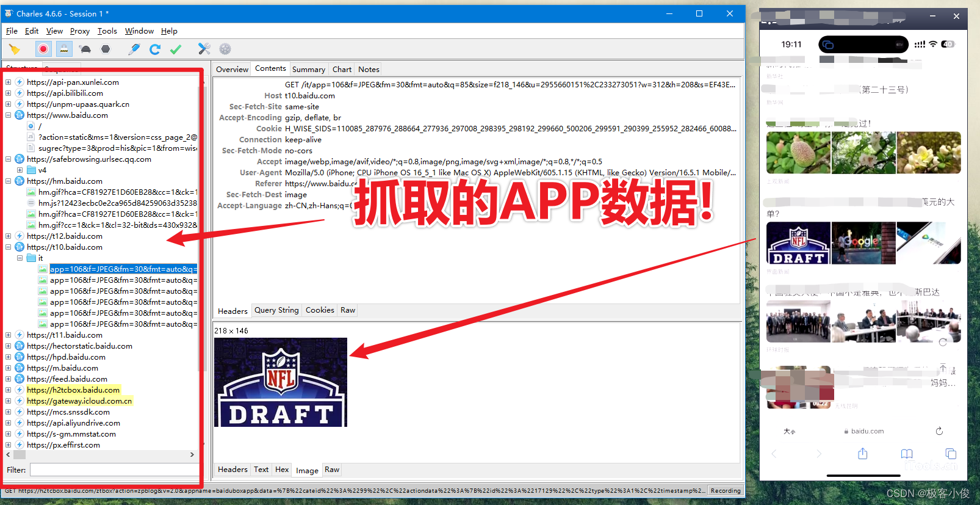Click the Compose pen icon

point(134,49)
